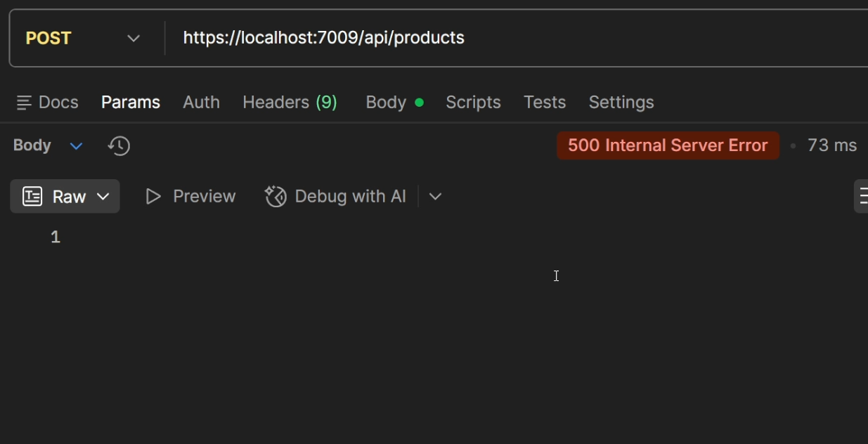This screenshot has width=868, height=444.
Task: Click line number 1 in response
Action: coord(56,237)
